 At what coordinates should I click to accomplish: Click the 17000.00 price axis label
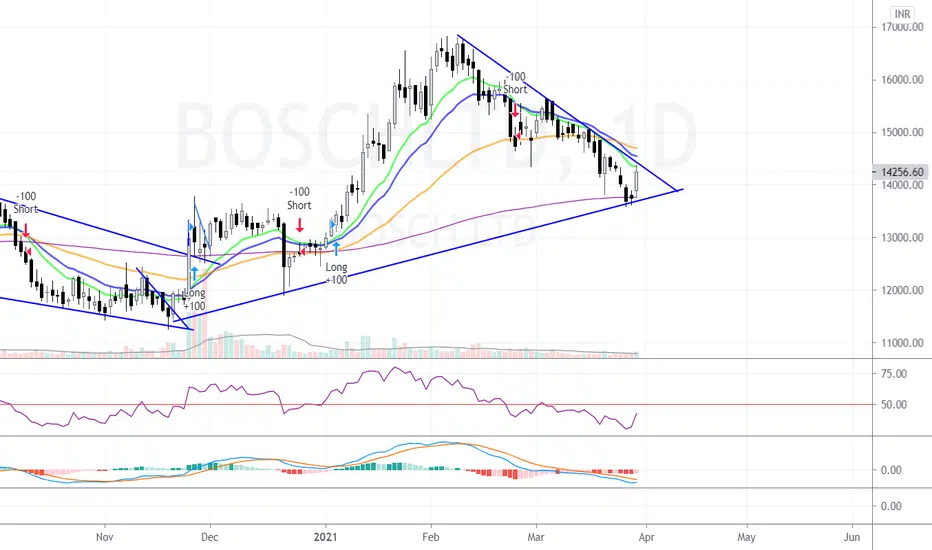[x=902, y=27]
